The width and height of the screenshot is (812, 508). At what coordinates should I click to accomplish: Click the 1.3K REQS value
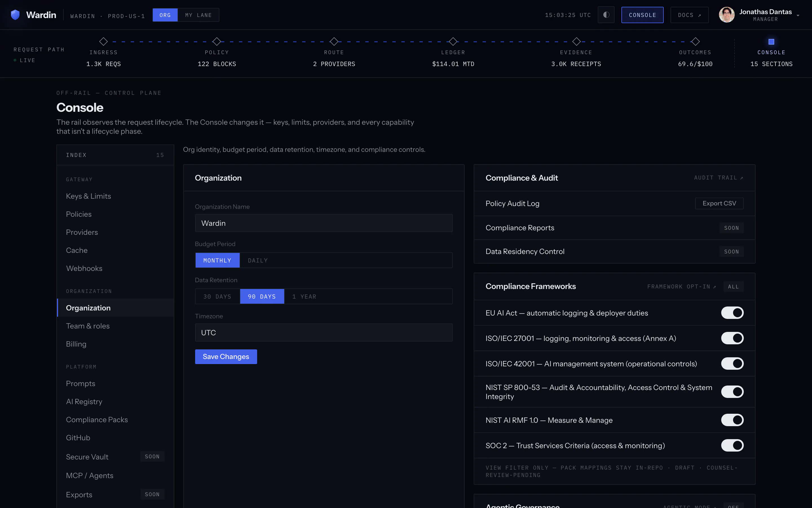tap(103, 64)
